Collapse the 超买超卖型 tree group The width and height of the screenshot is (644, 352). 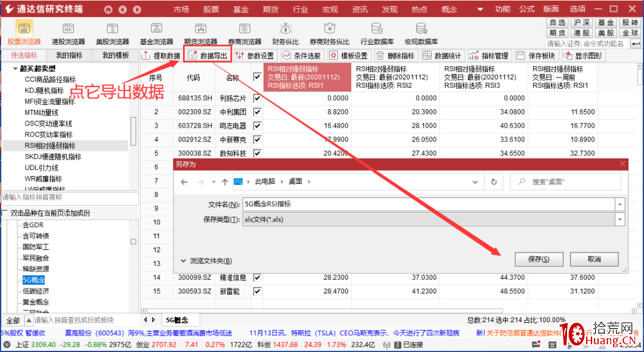pyautogui.click(x=15, y=69)
